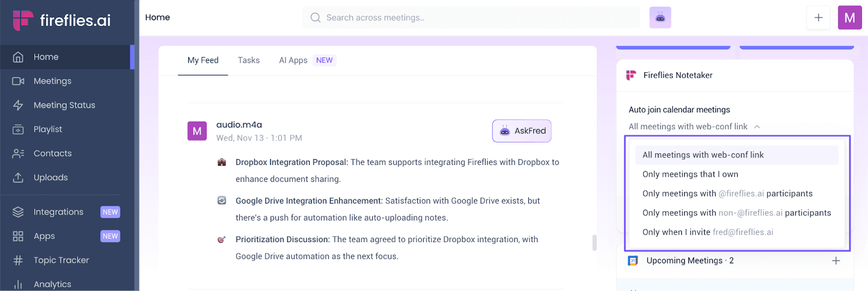The image size is (868, 291).
Task: Open the purple M profile avatar
Action: (x=850, y=17)
